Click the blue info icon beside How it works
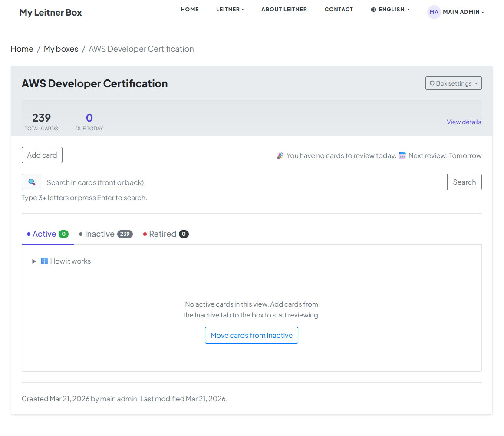The height and width of the screenshot is (436, 504). click(x=44, y=261)
